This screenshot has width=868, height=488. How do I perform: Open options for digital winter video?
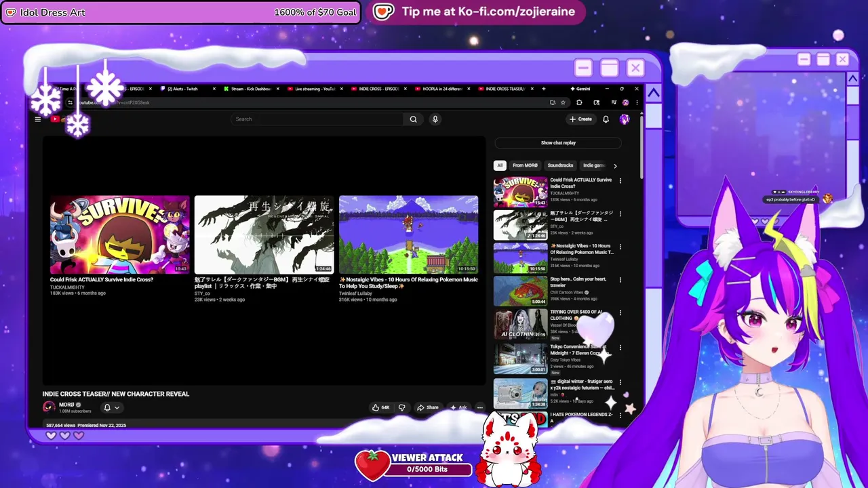[x=620, y=382]
